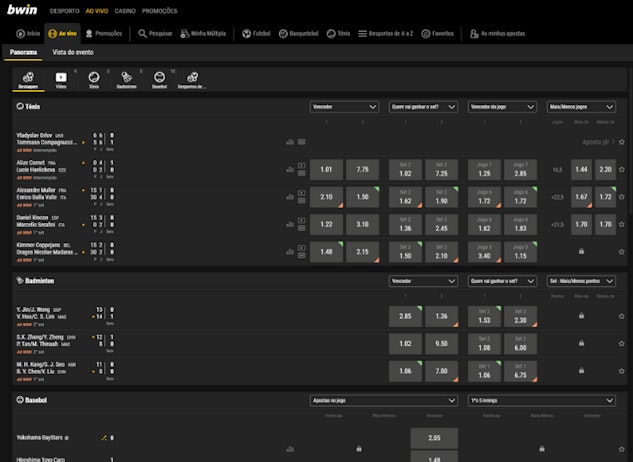Viewport: 633px width, 462px height.
Task: Select odds 9.50 for Tan/Thinaah
Action: (x=442, y=344)
